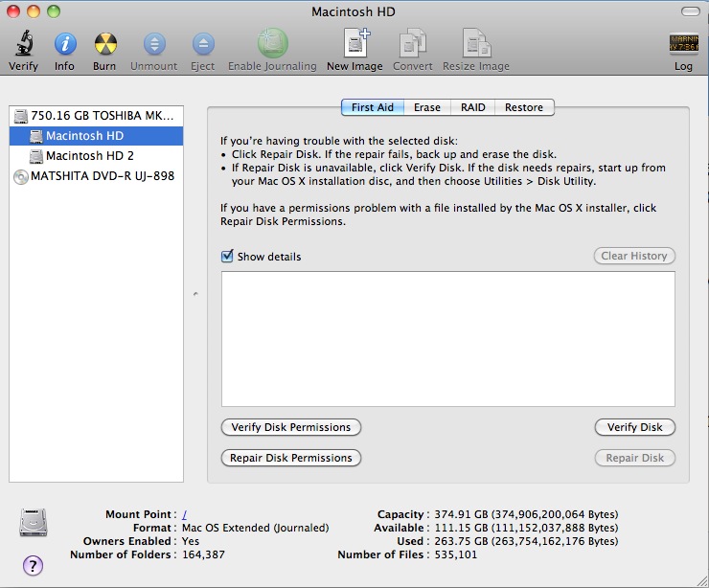Select the Macintosh HD 2 volume
This screenshot has width=709, height=588.
(x=96, y=156)
